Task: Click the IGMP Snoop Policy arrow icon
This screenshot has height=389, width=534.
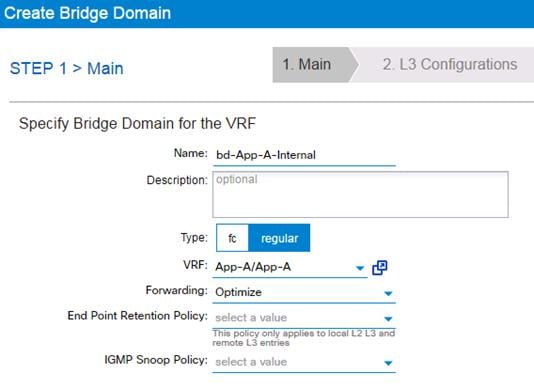Action: [x=388, y=363]
